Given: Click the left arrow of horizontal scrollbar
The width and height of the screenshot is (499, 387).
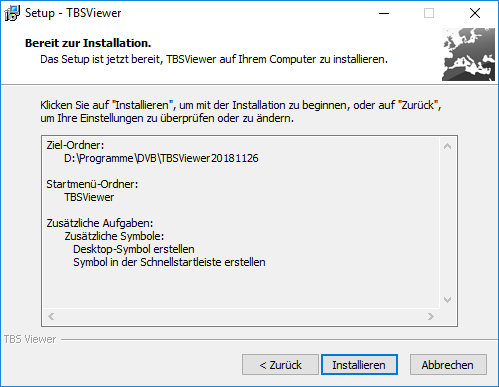Looking at the screenshot, I should 51,316.
